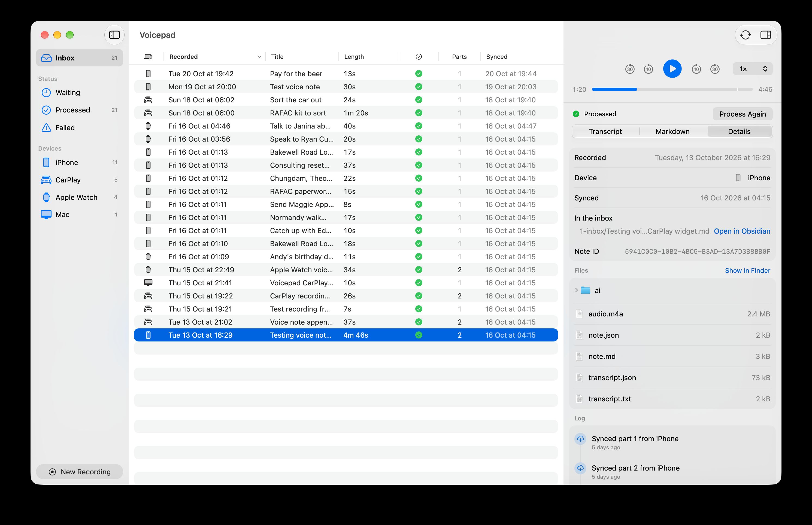
Task: Sort by the Recorded column header
Action: click(x=214, y=57)
